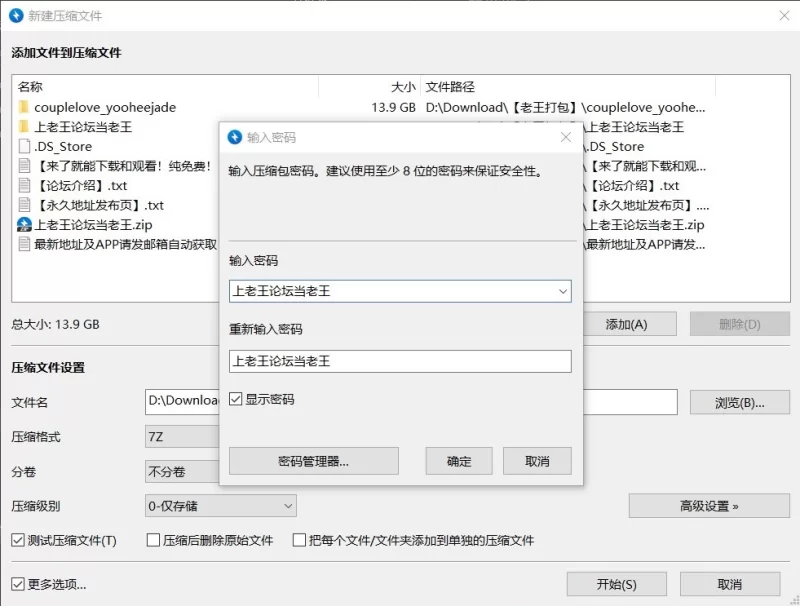
Task: Click the 重新输入密码 text field
Action: pos(400,361)
